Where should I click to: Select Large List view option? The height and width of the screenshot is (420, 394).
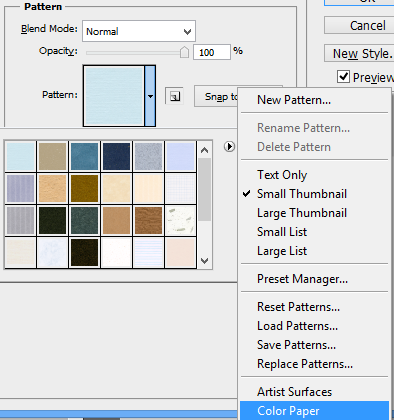[314, 251]
